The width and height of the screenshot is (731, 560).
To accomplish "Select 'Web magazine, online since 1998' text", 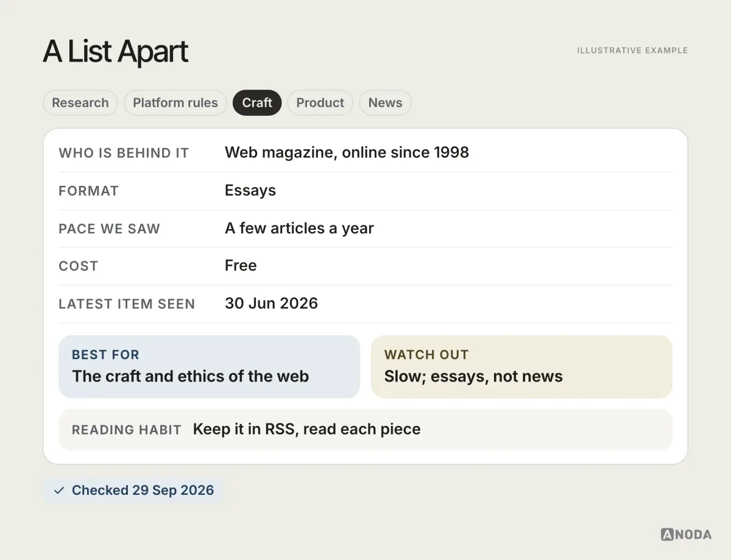I will pyautogui.click(x=347, y=152).
